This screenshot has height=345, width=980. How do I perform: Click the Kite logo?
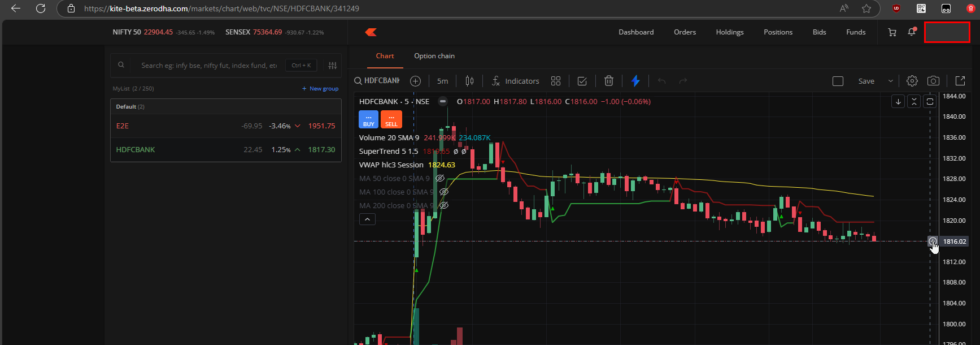pyautogui.click(x=371, y=32)
